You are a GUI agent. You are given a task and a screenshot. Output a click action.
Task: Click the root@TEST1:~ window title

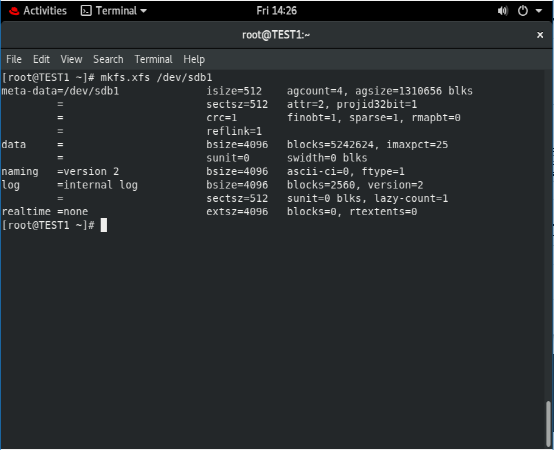[x=276, y=35]
